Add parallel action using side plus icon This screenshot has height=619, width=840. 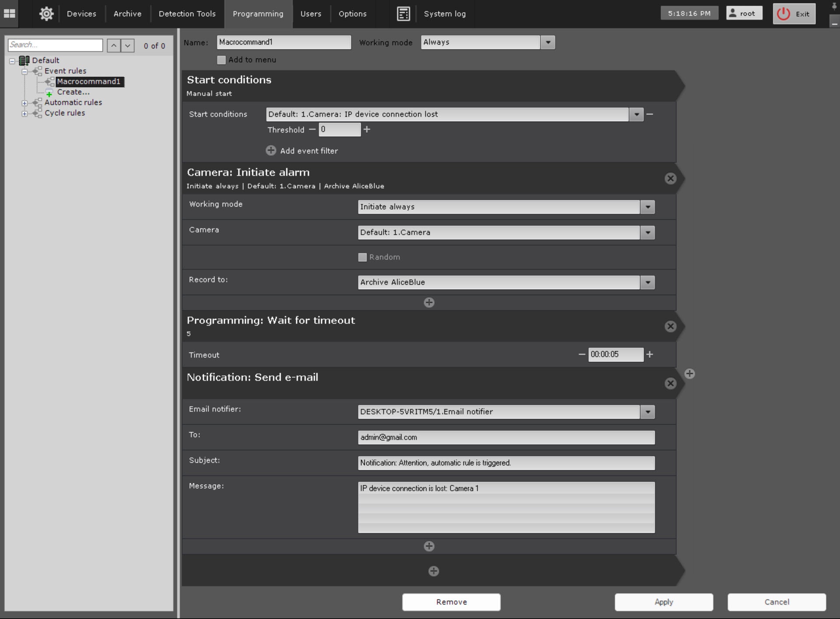pyautogui.click(x=689, y=374)
